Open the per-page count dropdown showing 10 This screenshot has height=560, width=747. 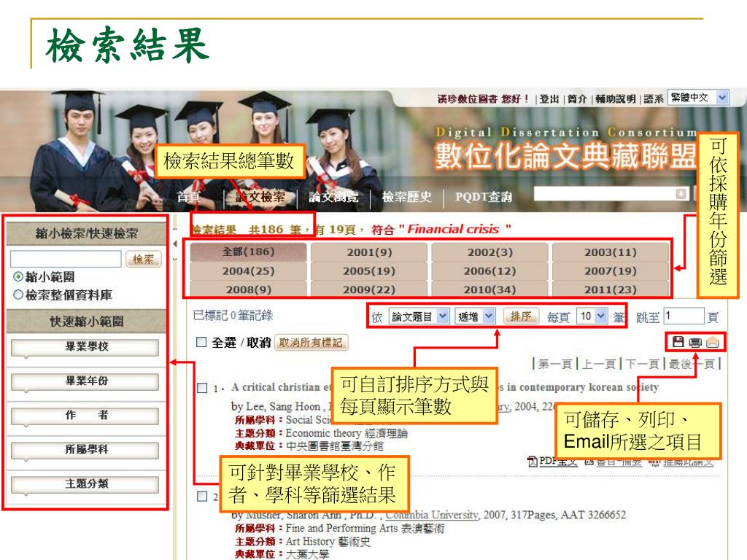[592, 316]
